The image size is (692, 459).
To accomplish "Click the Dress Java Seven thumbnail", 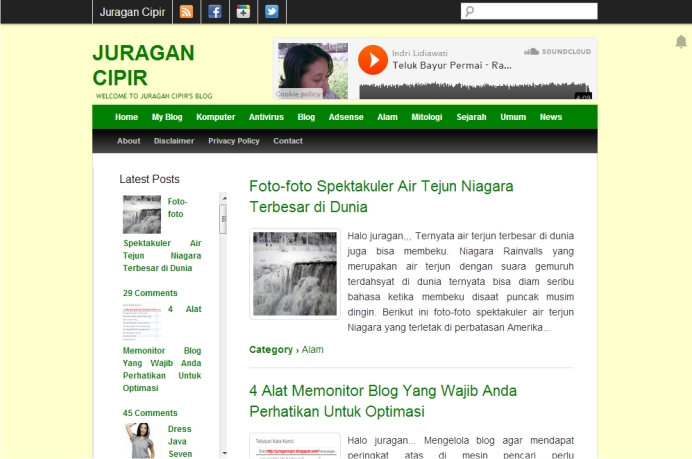I will pyautogui.click(x=142, y=440).
